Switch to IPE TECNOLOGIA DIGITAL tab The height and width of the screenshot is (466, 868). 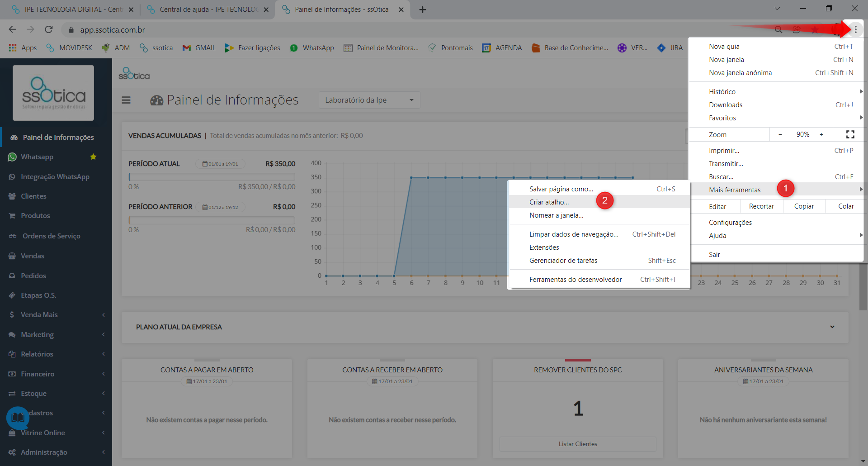click(x=72, y=10)
